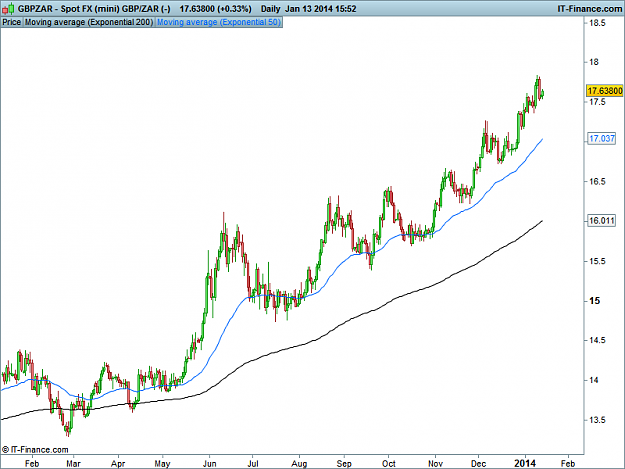
Task: Select Moving average (Exponential 200) label
Action: [89, 22]
